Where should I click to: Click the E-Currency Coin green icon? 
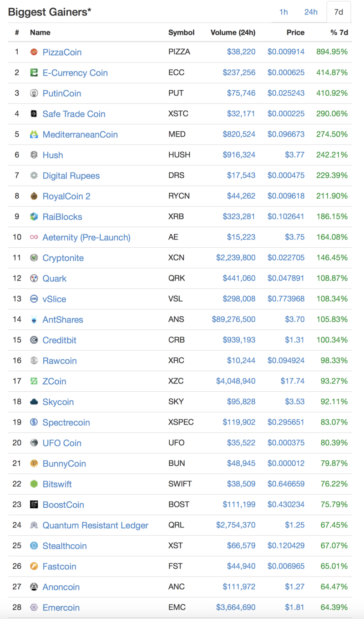coord(34,73)
